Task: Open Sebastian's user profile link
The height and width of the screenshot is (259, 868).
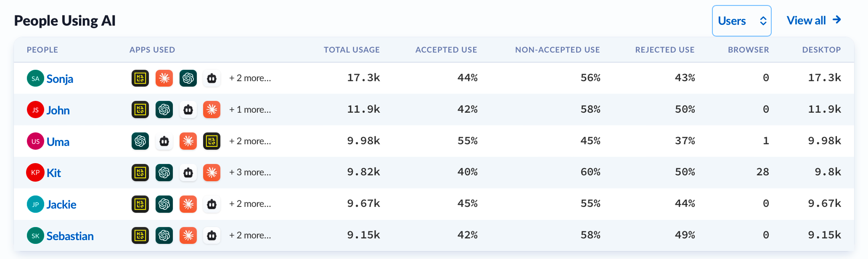Action: pos(70,236)
